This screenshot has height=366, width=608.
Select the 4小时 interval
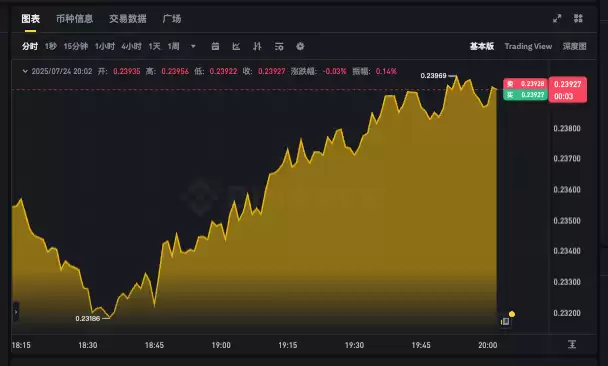(x=131, y=47)
